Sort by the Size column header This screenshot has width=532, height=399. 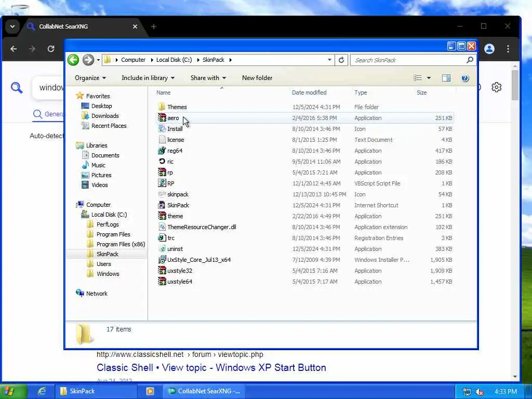click(x=421, y=92)
